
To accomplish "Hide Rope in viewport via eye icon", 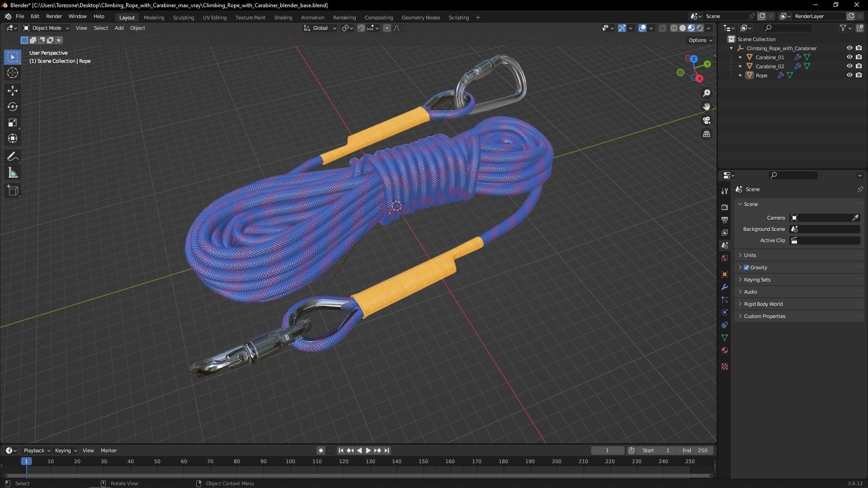I will [849, 75].
